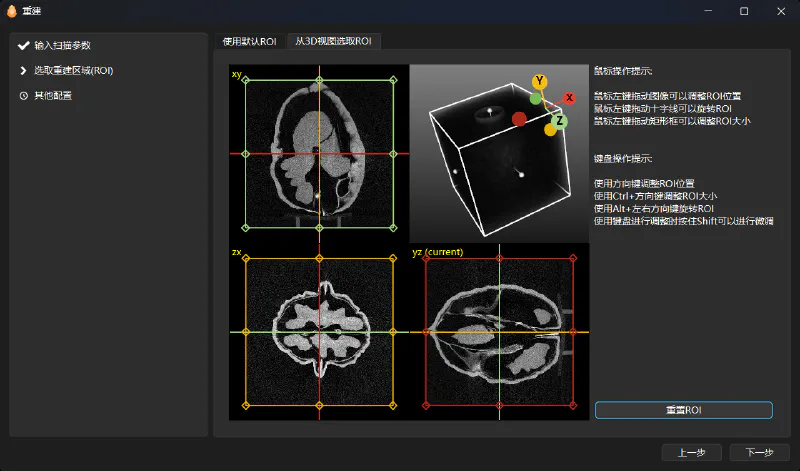The height and width of the screenshot is (471, 800).
Task: Click the large dark red gizmo sphere
Action: click(x=519, y=120)
